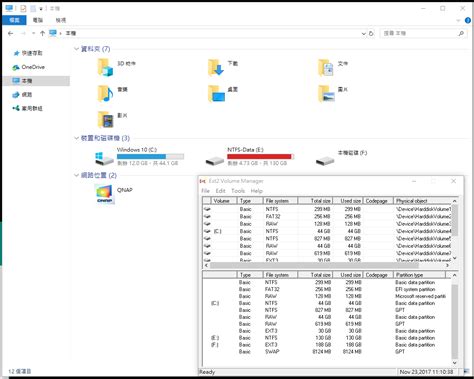Select the Windows 10 (C:) drive icon
This screenshot has width=474, height=379.
[x=104, y=159]
